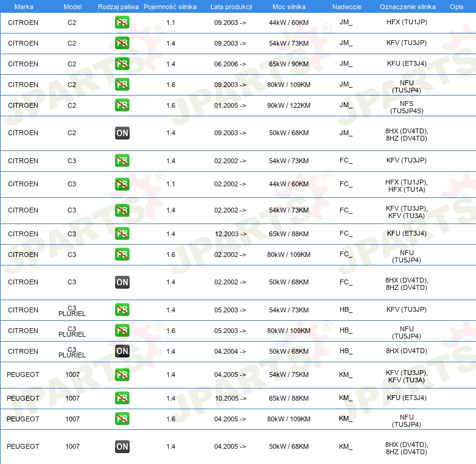Screen dimensions: 476x464
Task: Click the Model column header
Action: (x=72, y=7)
